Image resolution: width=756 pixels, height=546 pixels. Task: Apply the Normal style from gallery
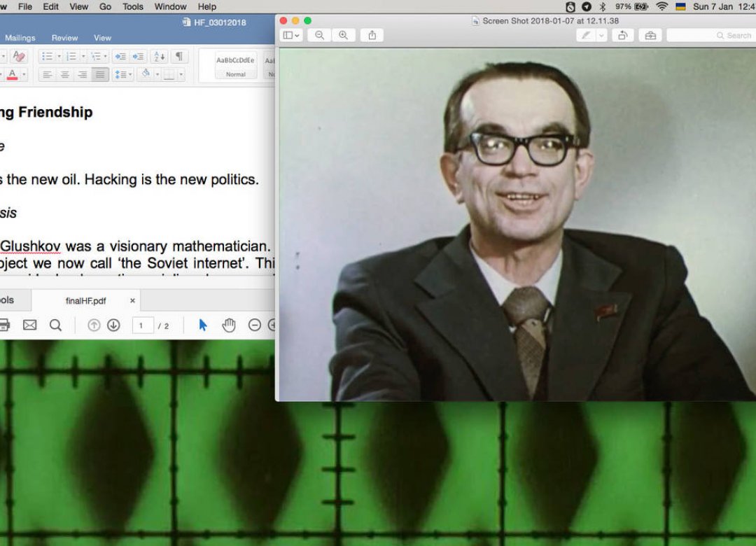pos(235,66)
